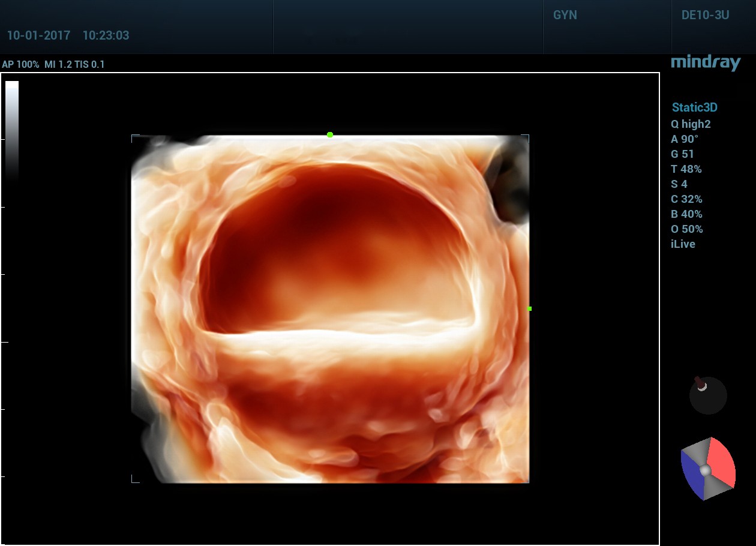The height and width of the screenshot is (546, 756).
Task: Click the O 50% opacity parameter
Action: [686, 229]
